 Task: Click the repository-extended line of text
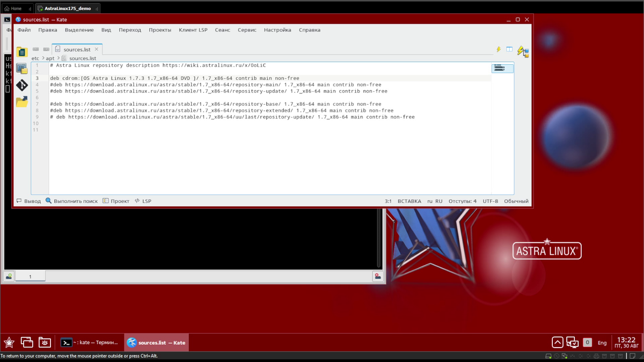pos(222,110)
